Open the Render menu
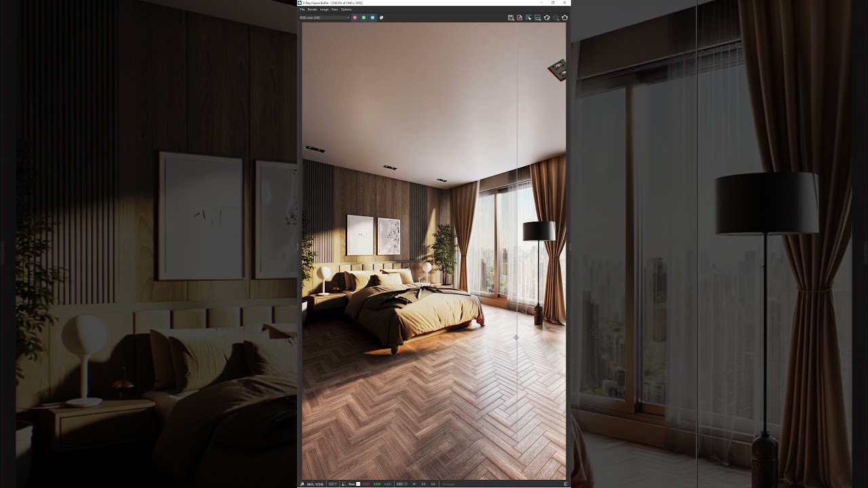The image size is (868, 488). tap(312, 9)
